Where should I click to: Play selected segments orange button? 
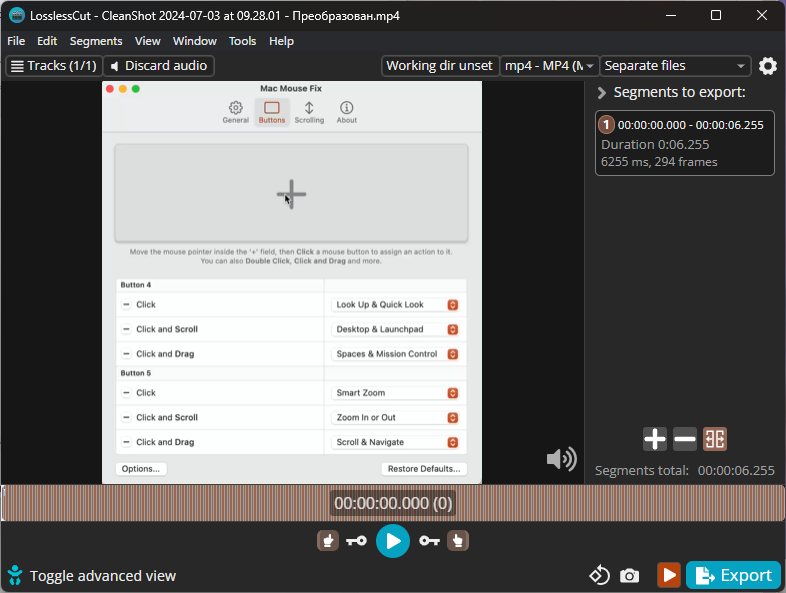coord(669,575)
